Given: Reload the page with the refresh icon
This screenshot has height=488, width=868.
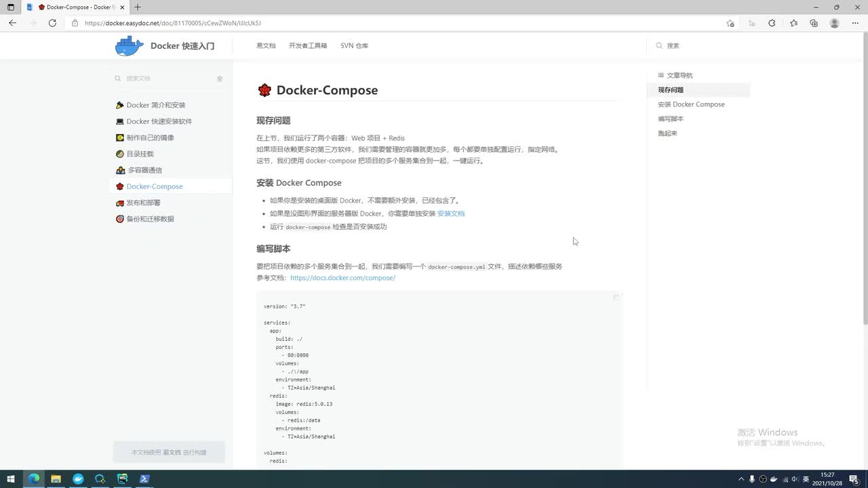Looking at the screenshot, I should tap(52, 23).
